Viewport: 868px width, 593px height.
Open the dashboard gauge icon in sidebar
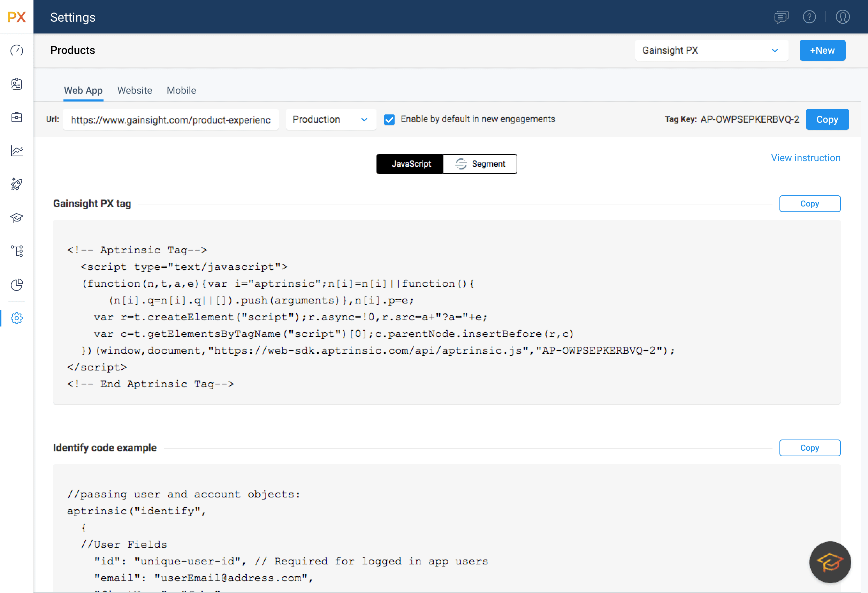[x=16, y=51]
